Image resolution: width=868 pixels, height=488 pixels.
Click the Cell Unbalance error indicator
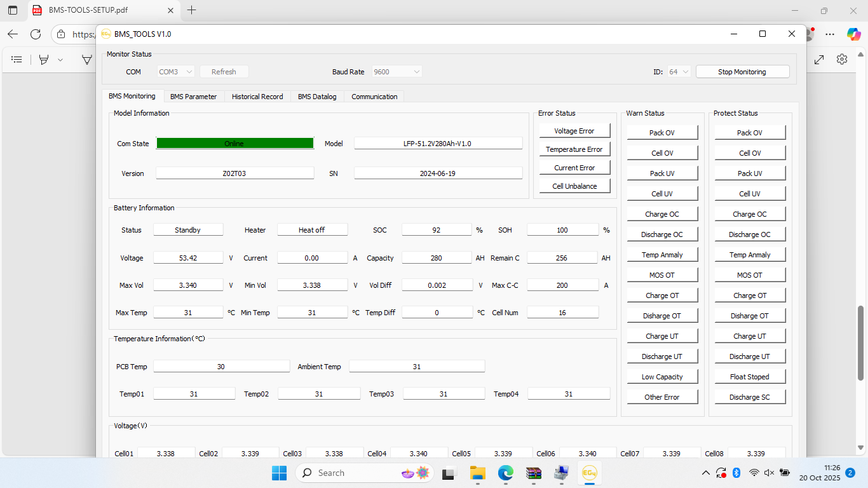(574, 186)
